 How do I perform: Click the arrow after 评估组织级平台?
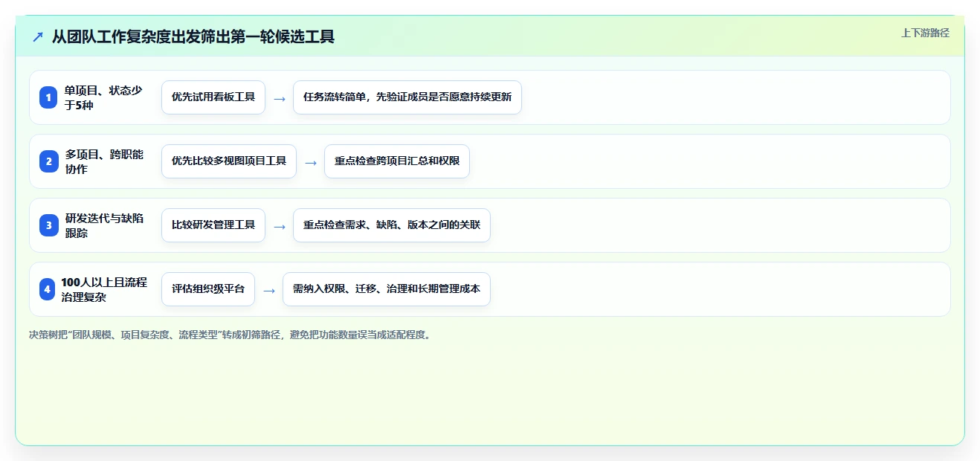click(269, 290)
